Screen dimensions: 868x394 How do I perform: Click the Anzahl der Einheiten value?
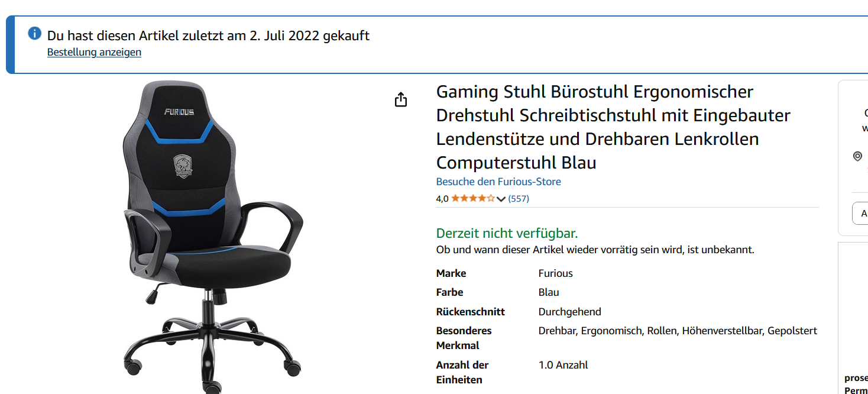[x=563, y=365]
